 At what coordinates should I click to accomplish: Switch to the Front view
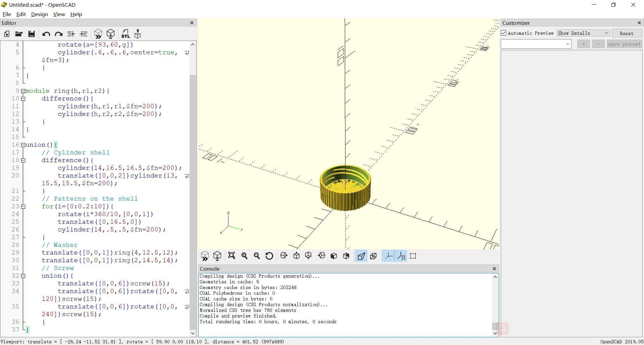click(x=334, y=256)
